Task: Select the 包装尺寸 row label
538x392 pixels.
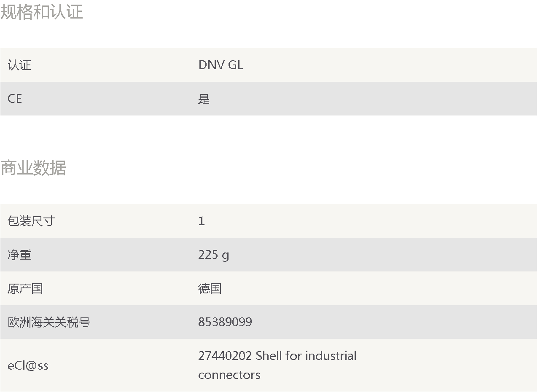Action: tap(31, 221)
